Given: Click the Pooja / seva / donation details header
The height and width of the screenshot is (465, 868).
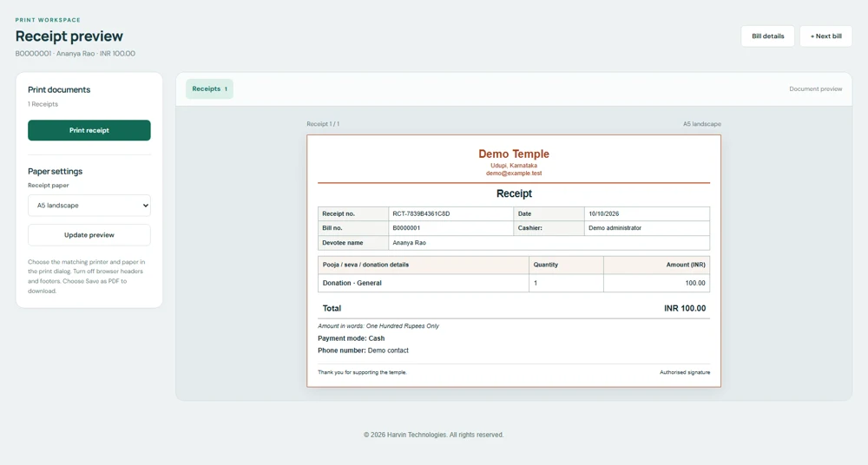Looking at the screenshot, I should [424, 265].
